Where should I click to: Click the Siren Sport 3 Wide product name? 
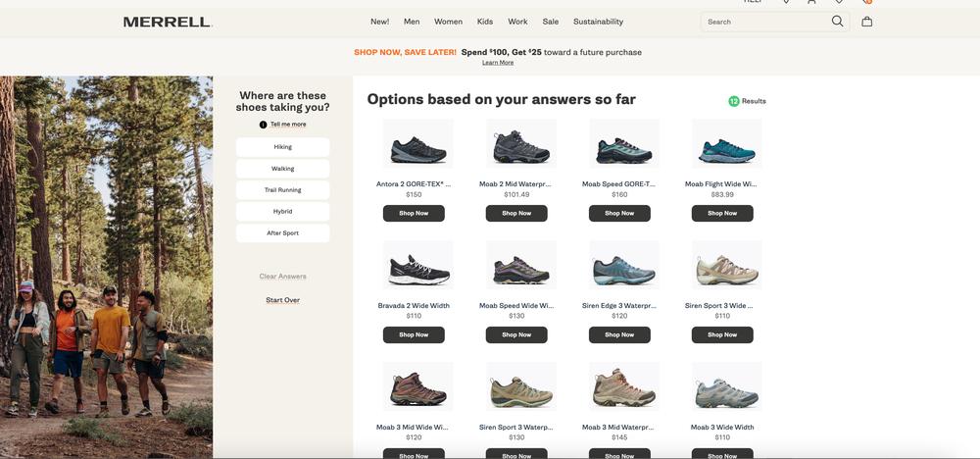click(718, 306)
